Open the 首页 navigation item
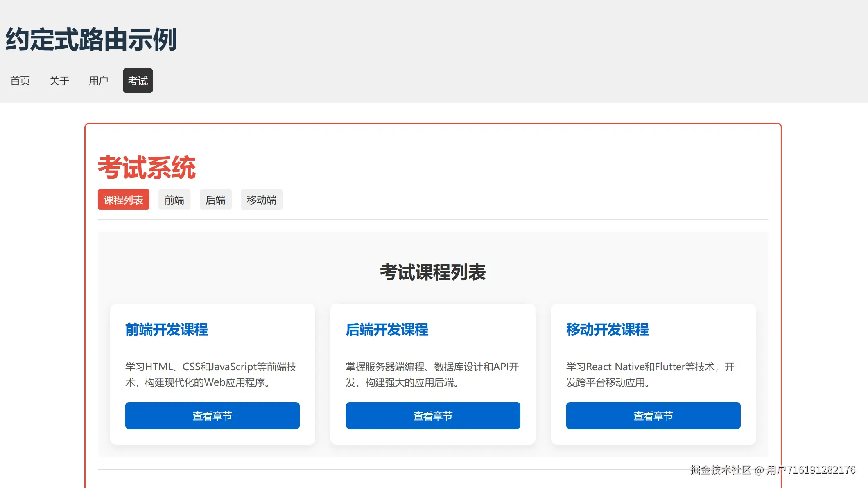Screen dimensions: 868x488 tap(20, 81)
